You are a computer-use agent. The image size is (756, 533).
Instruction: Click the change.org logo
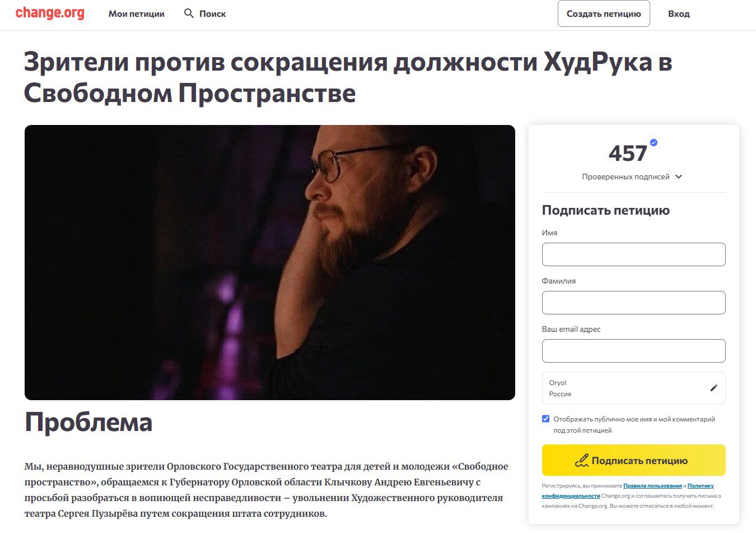click(50, 13)
